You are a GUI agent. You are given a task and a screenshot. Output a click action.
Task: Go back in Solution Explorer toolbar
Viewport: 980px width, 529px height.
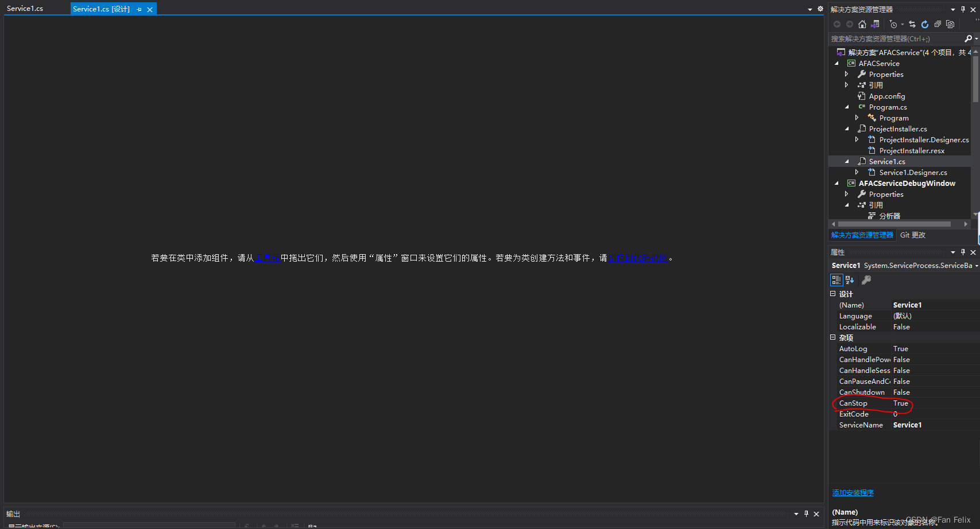coord(837,24)
